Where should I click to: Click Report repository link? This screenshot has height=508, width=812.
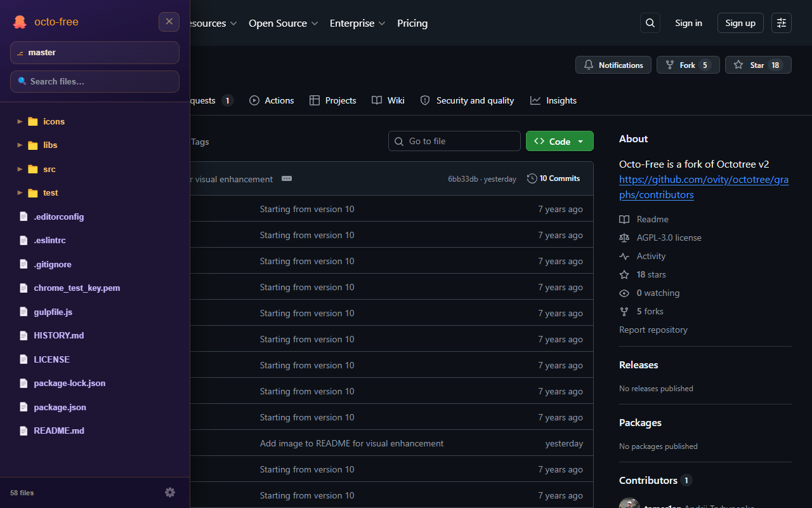click(x=653, y=330)
